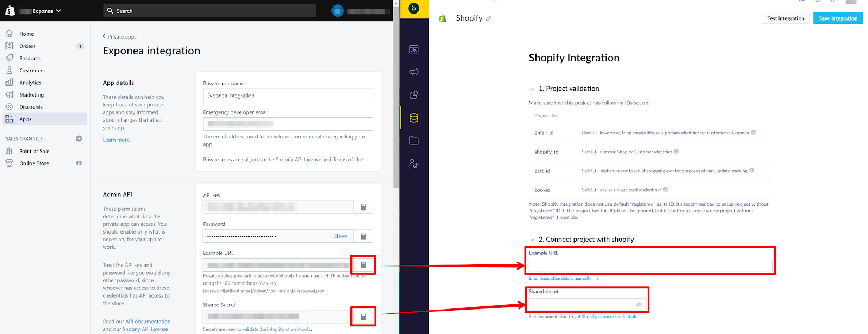The width and height of the screenshot is (868, 334).
Task: Click the Test integration button
Action: tap(786, 18)
